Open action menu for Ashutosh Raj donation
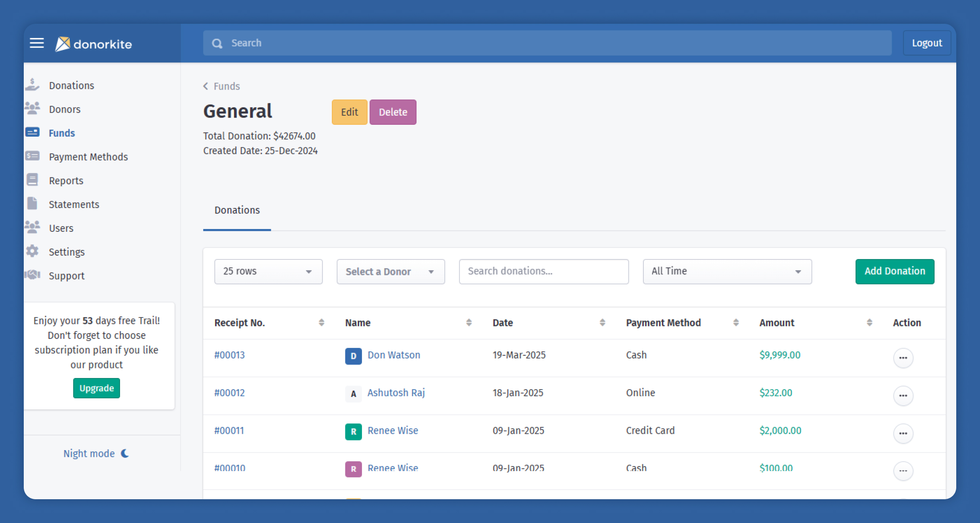 (x=903, y=395)
